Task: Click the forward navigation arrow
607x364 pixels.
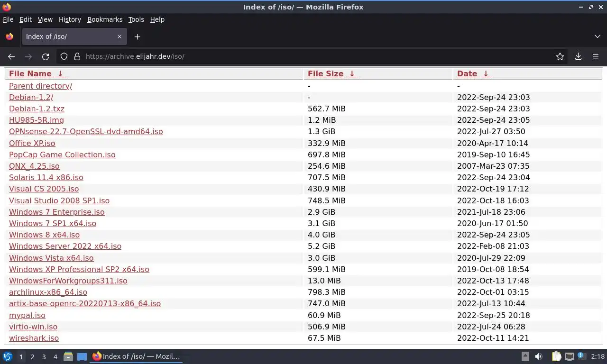Action: (x=28, y=56)
